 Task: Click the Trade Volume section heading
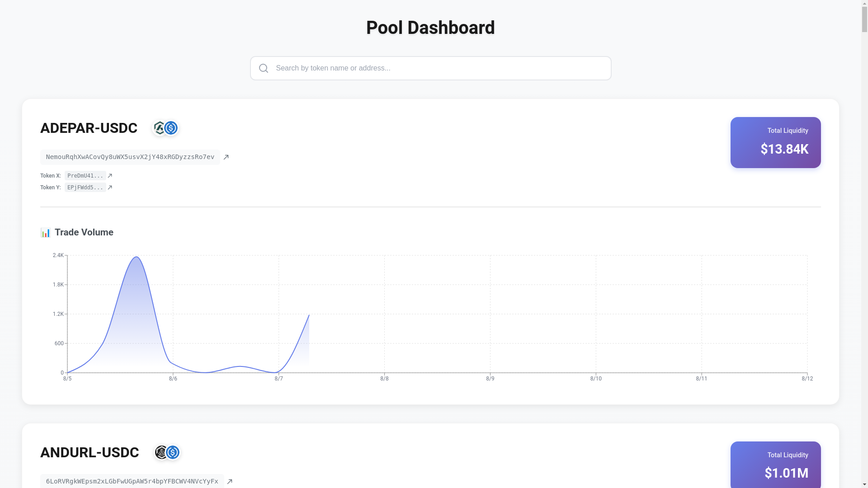tap(84, 232)
